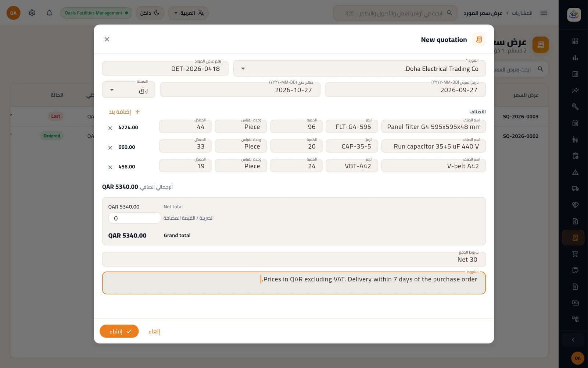Screen dimensions: 588x368
Task: Focus the global search box in the top bar
Action: click(395, 13)
